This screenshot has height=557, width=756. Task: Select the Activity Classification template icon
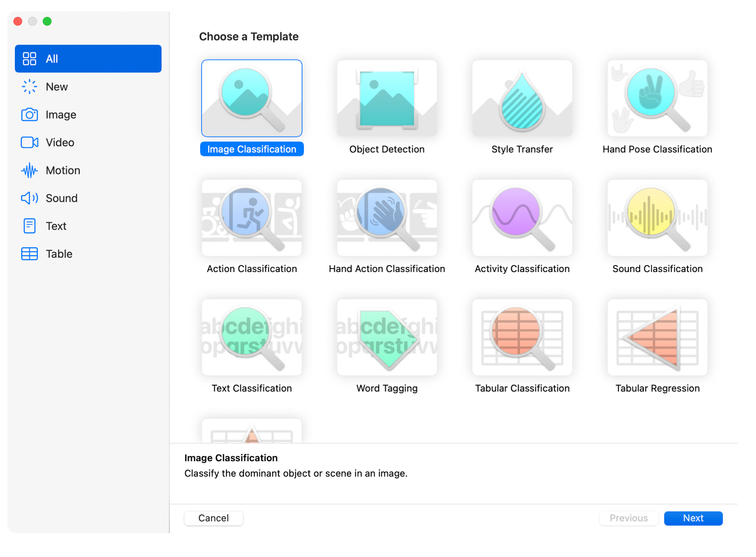(522, 218)
